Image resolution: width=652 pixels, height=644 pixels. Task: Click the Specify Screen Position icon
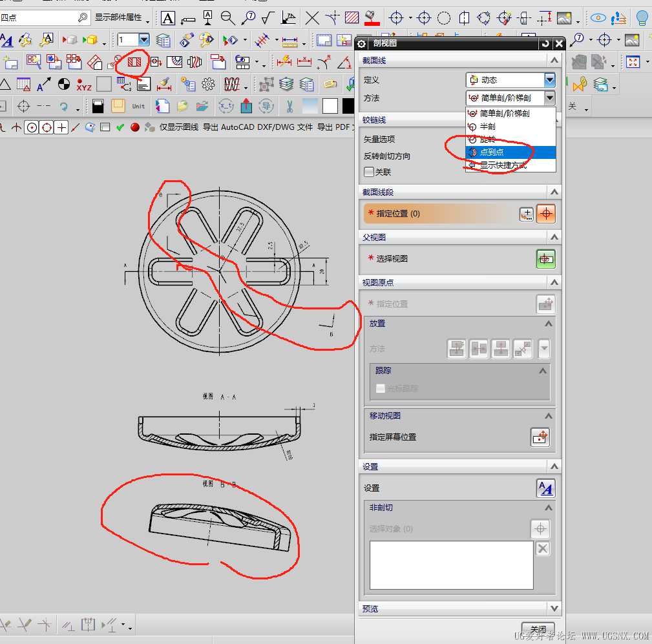coord(540,437)
